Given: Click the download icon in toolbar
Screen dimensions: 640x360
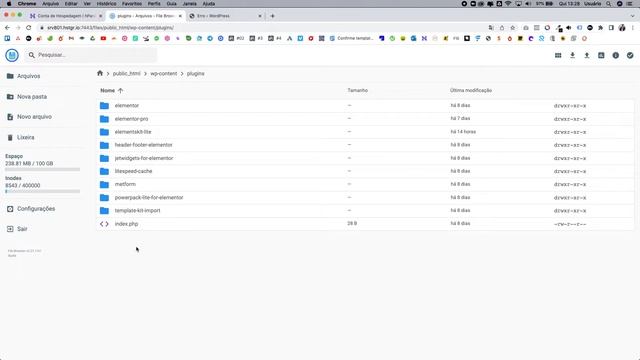Looking at the screenshot, I should point(572,55).
